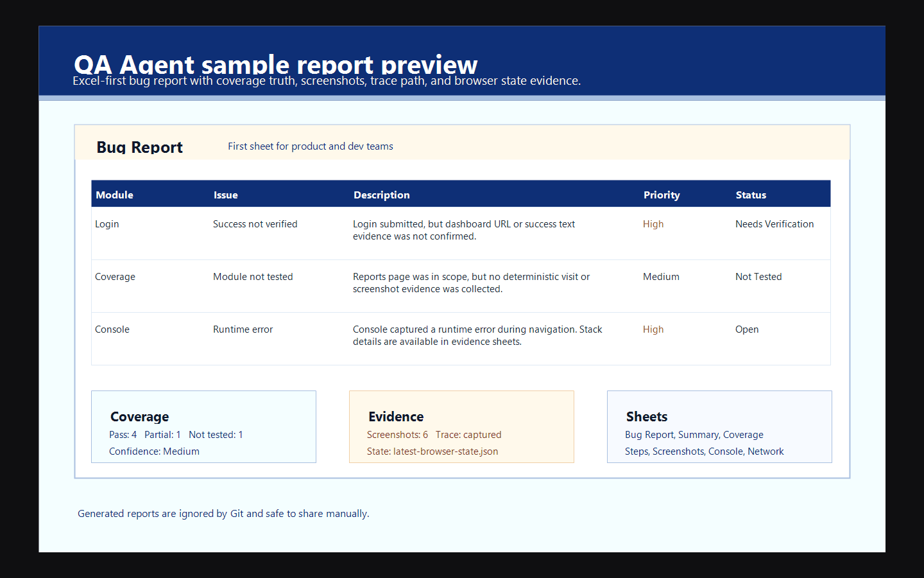This screenshot has width=924, height=578.
Task: Click 'Pass: 4' in the Coverage card
Action: tap(123, 435)
